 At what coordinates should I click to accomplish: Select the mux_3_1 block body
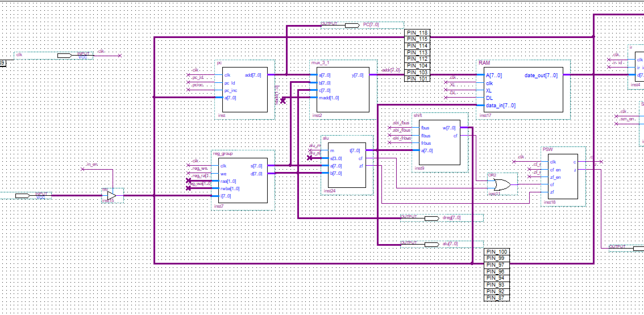343,90
